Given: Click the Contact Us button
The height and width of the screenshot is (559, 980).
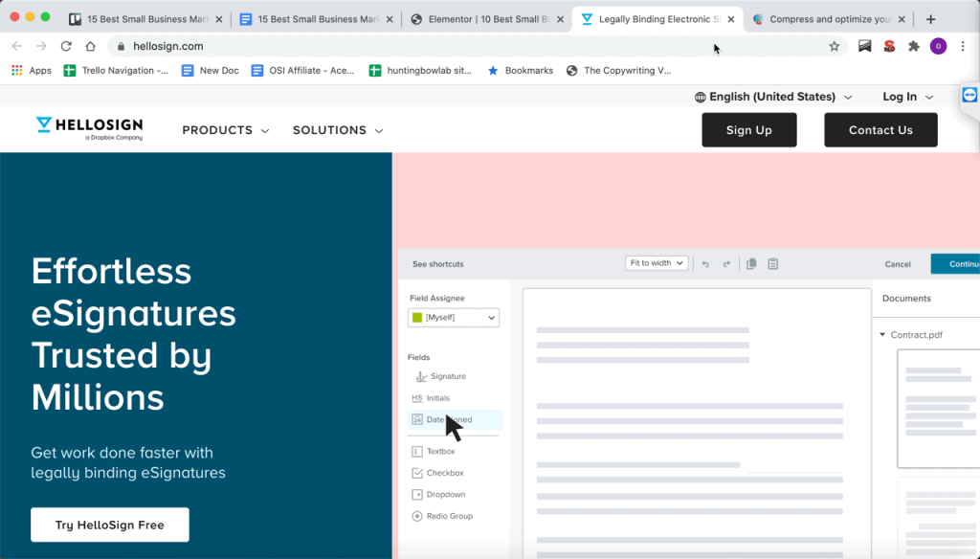Looking at the screenshot, I should 880,130.
